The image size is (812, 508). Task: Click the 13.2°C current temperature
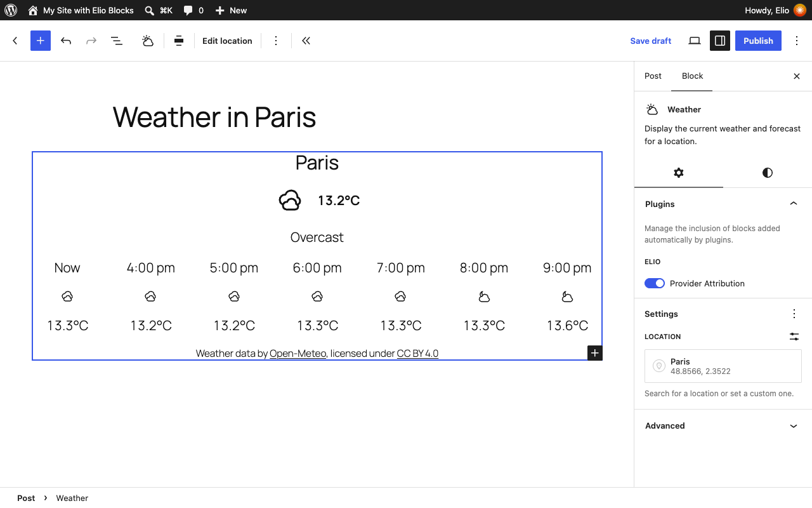[x=339, y=201]
